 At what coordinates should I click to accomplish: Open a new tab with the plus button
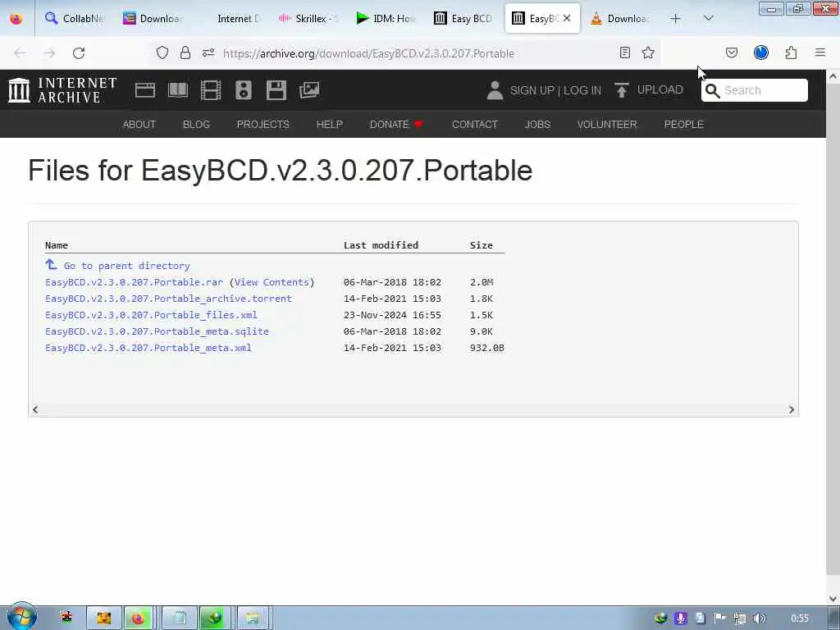point(676,18)
